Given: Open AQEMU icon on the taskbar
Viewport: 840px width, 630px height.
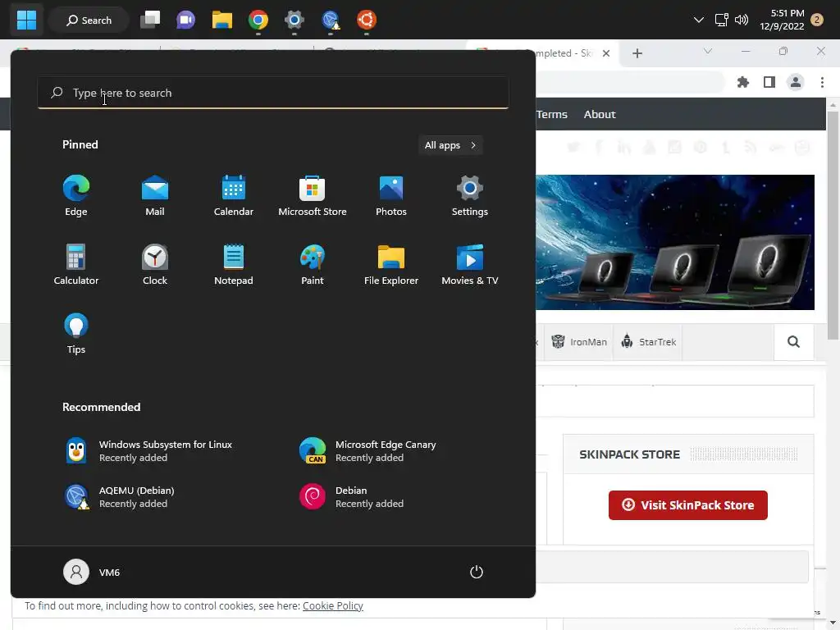Looking at the screenshot, I should pyautogui.click(x=331, y=21).
